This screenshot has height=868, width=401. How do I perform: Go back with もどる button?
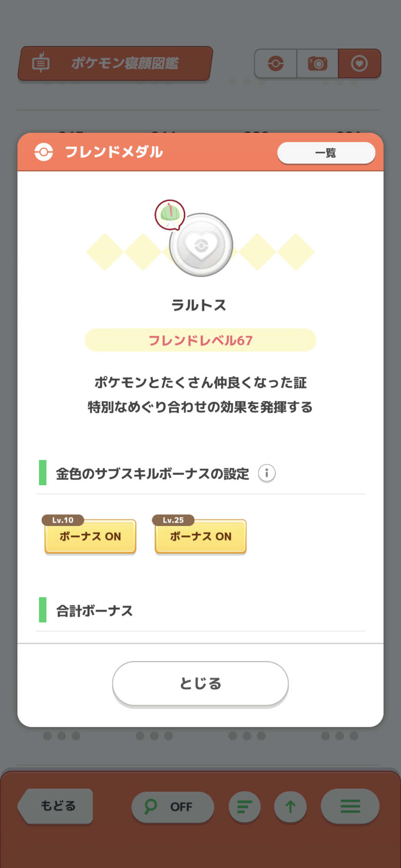57,806
